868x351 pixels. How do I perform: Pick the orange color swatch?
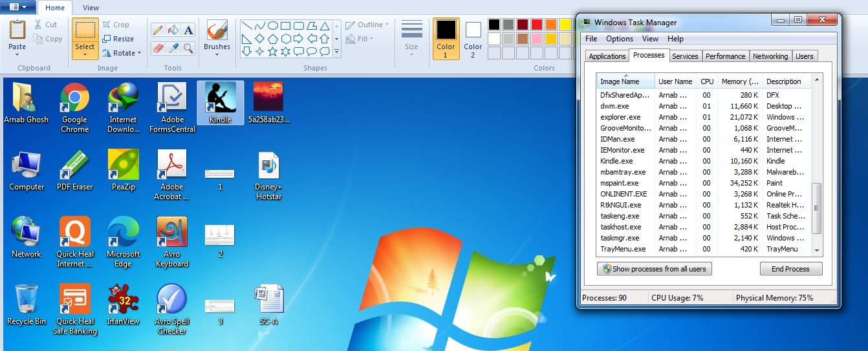[550, 25]
